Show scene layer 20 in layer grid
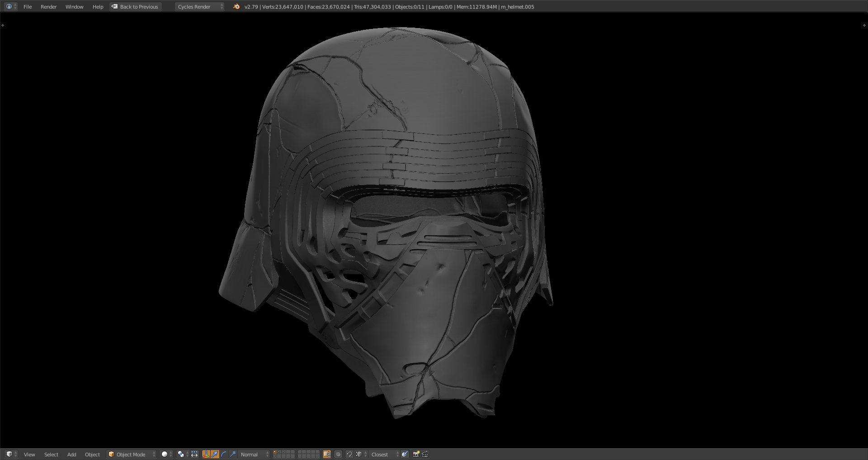868x460 pixels. coord(317,456)
